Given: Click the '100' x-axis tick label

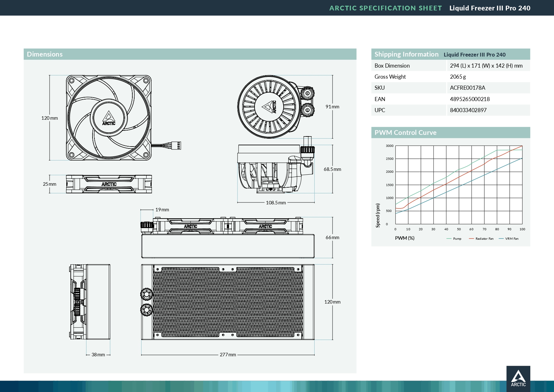Looking at the screenshot, I should (522, 229).
